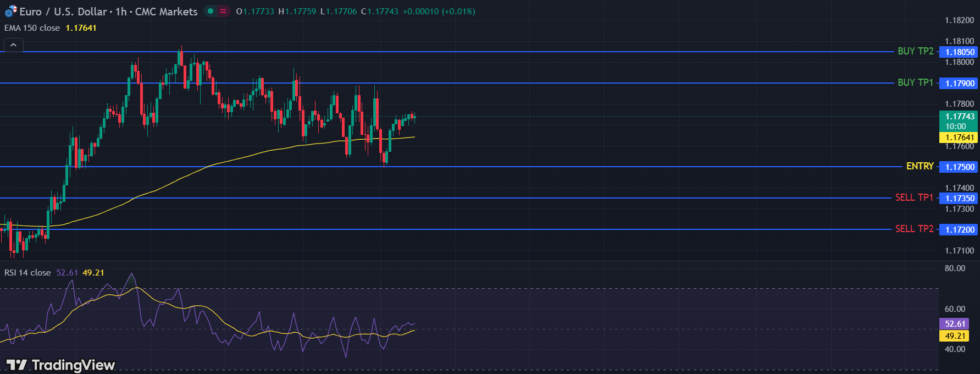Viewport: 980px width, 374px height.
Task: Click the purple RSI 52.61 value tag
Action: 955,324
